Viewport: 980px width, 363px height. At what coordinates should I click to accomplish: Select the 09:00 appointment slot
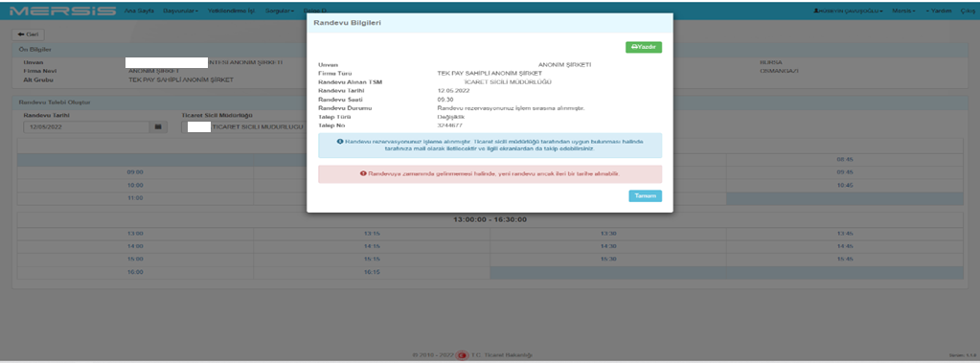coord(136,171)
